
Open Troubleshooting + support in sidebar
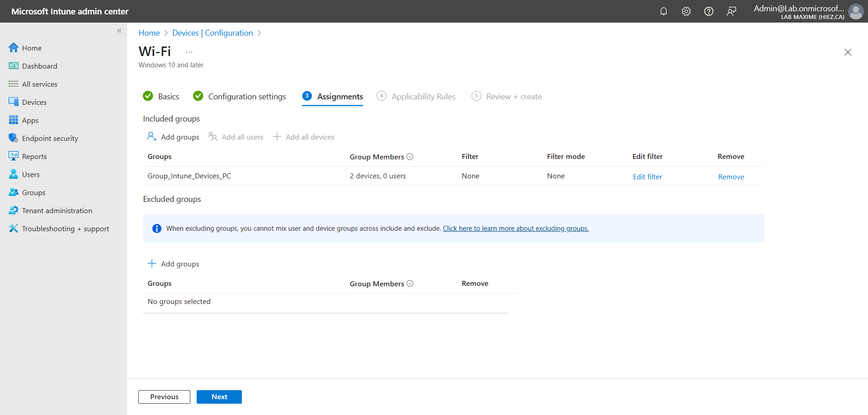pos(65,228)
